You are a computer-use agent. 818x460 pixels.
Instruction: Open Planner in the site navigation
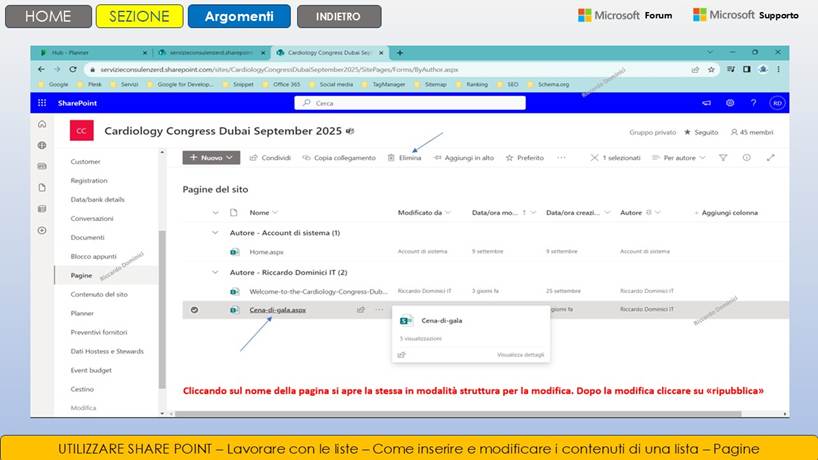(x=82, y=313)
